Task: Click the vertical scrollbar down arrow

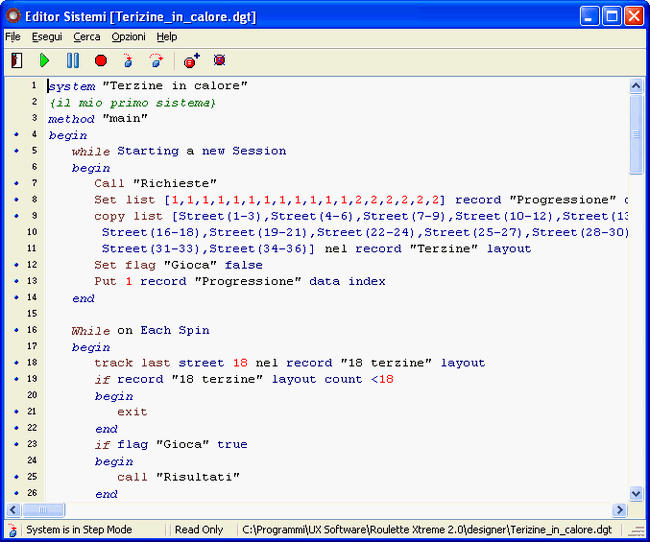Action: (x=636, y=493)
